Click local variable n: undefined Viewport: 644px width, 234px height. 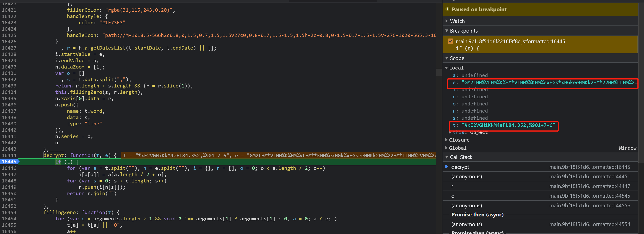click(470, 97)
